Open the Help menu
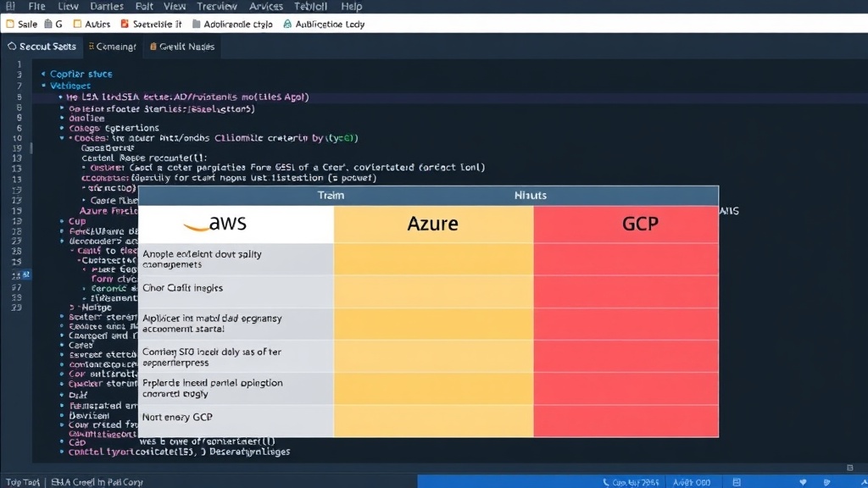The image size is (868, 488). [352, 6]
